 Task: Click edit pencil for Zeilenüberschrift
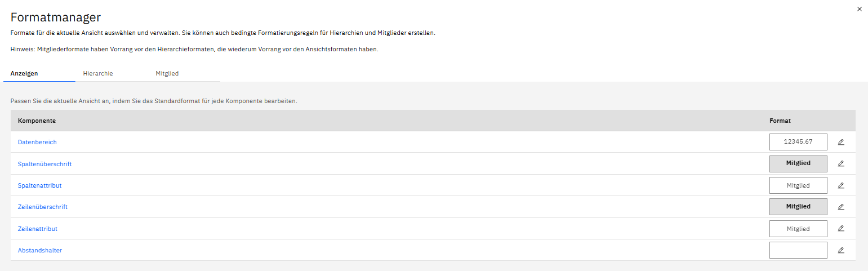coord(841,207)
